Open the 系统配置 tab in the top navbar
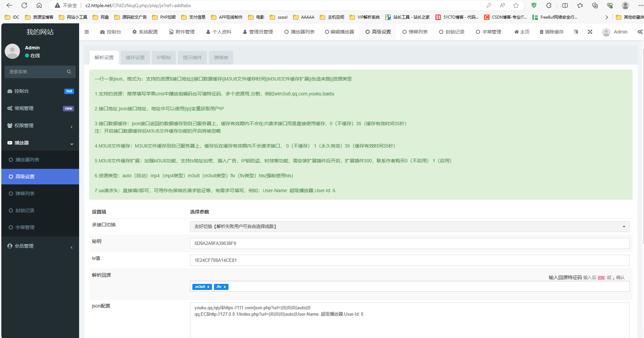Screen dimensions: 644x338 [x=145, y=32]
